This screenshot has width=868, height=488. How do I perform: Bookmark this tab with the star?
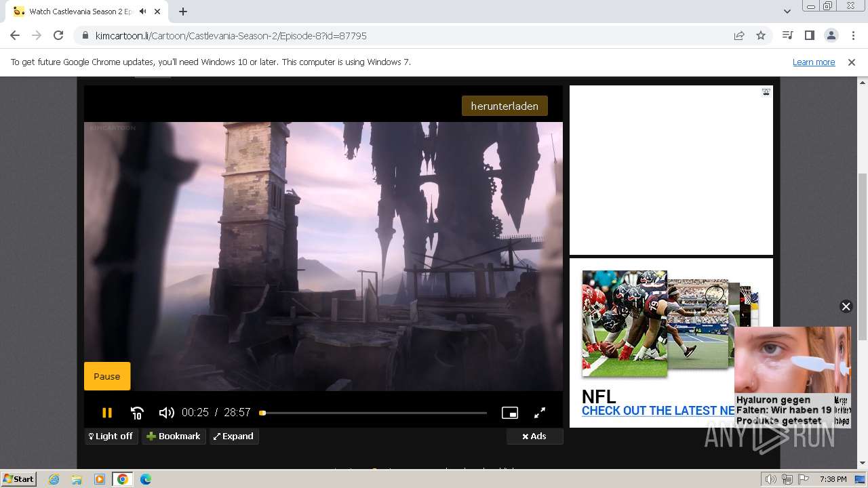pos(761,36)
